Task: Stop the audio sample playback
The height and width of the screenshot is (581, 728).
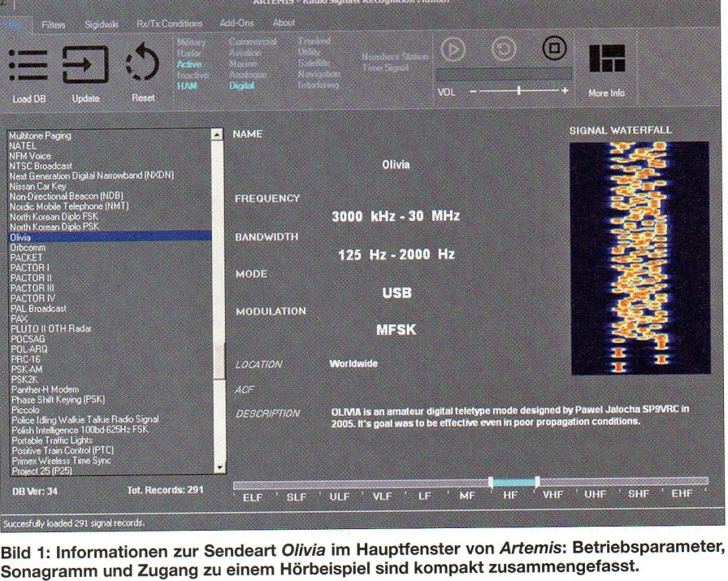Action: (x=554, y=50)
